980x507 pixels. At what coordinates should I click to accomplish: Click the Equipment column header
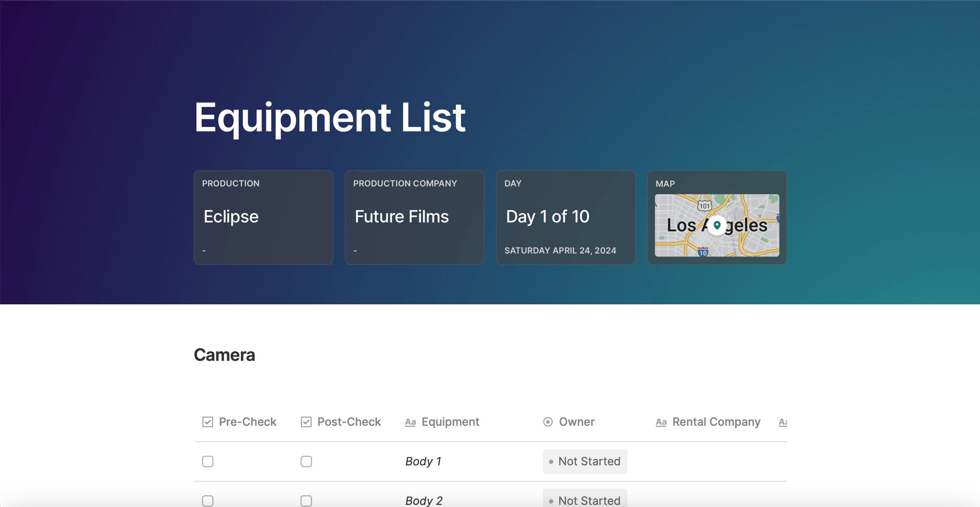point(450,422)
